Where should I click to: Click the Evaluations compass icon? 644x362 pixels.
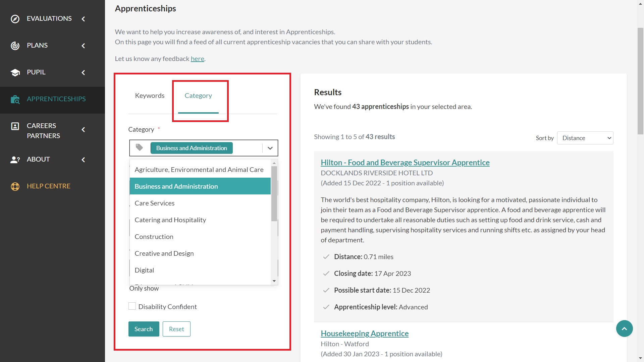[x=15, y=19]
